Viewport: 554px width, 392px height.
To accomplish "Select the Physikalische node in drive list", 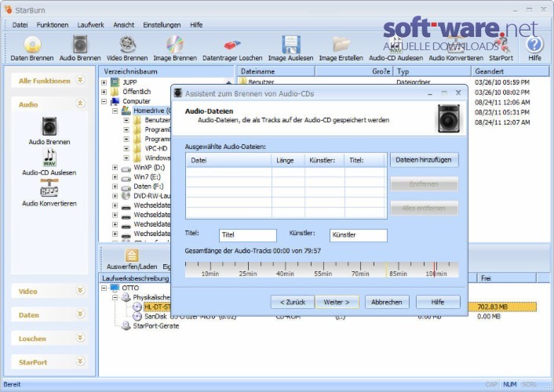I will pos(151,297).
